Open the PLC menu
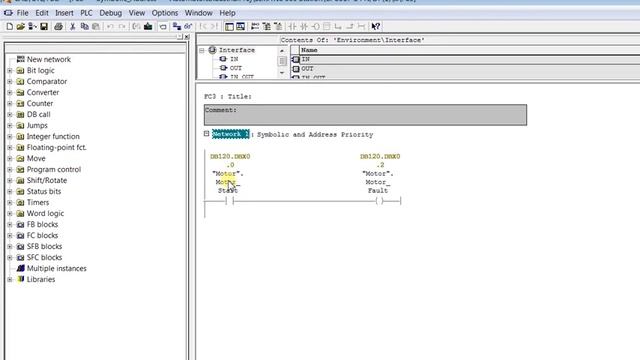This screenshot has width=640, height=360. coord(86,13)
